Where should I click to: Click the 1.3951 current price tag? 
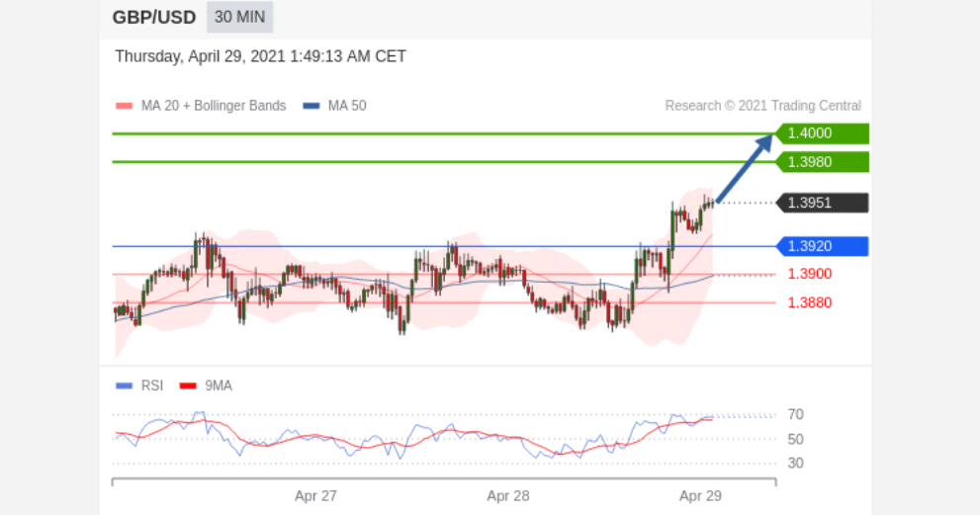click(x=822, y=203)
